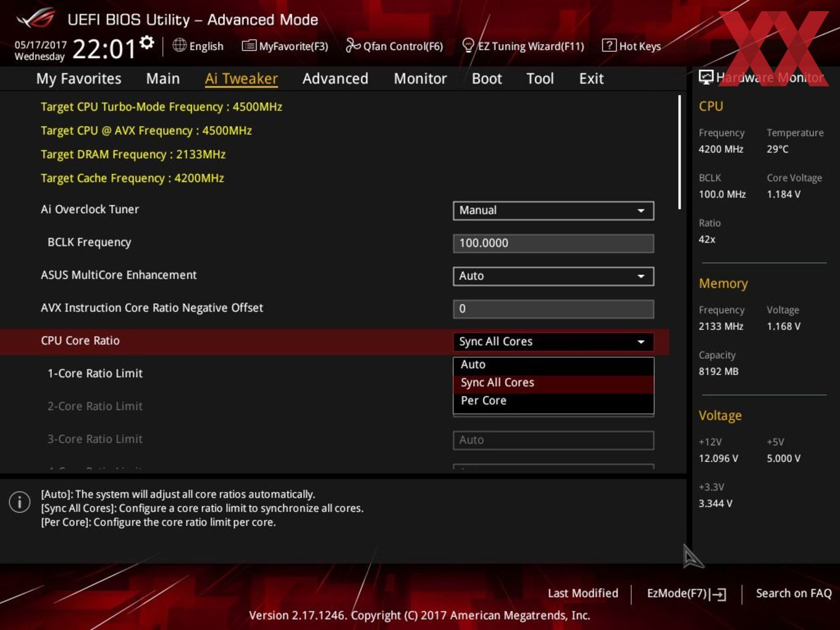The image size is (840, 630).
Task: Click Last Modified
Action: coord(583,593)
